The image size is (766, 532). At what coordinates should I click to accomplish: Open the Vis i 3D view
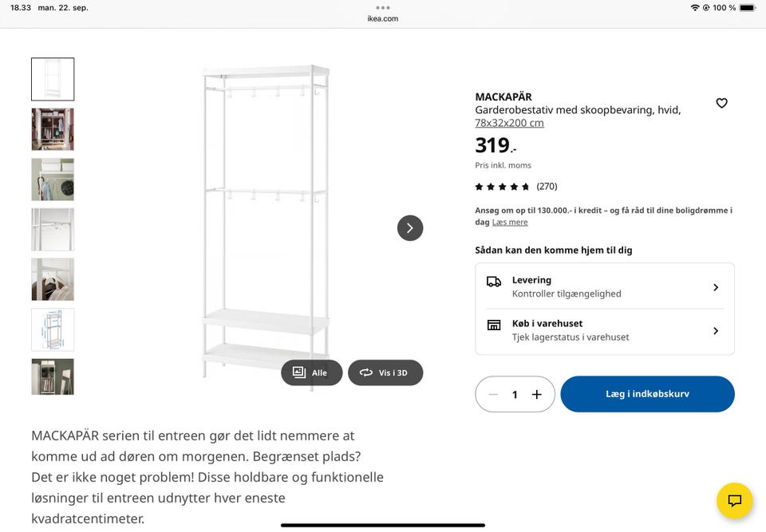(385, 372)
